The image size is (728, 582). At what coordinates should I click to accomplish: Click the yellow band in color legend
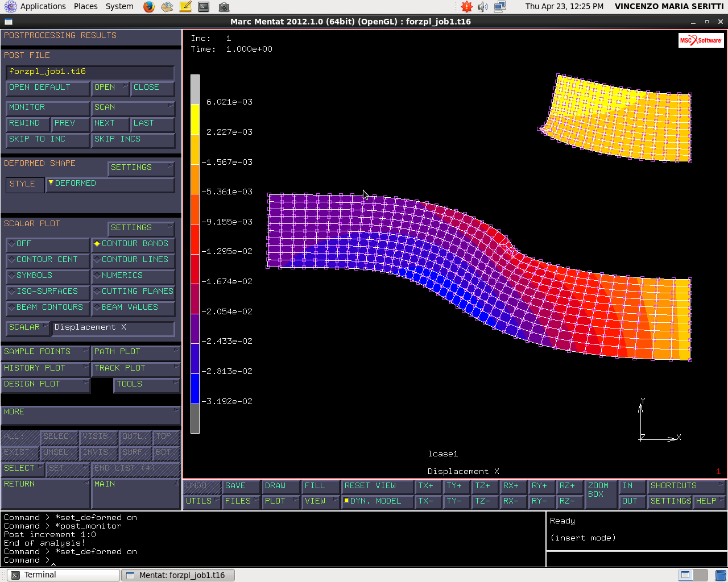195,119
